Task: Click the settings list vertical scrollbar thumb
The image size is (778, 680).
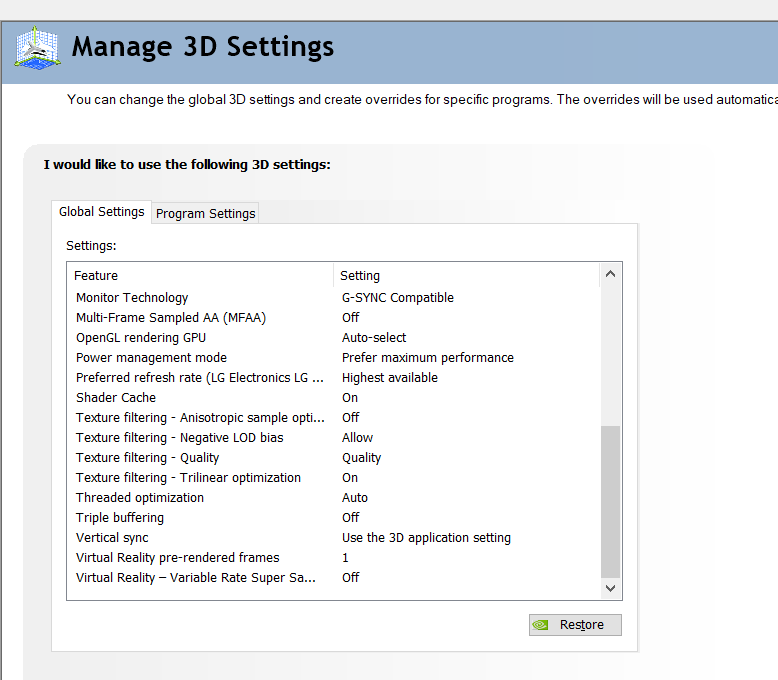Action: (610, 500)
